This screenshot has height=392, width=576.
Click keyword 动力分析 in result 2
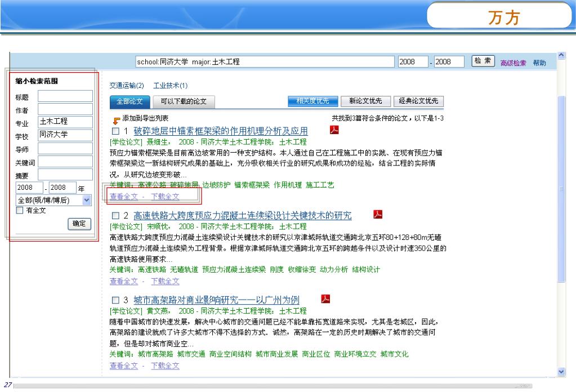pyautogui.click(x=334, y=270)
